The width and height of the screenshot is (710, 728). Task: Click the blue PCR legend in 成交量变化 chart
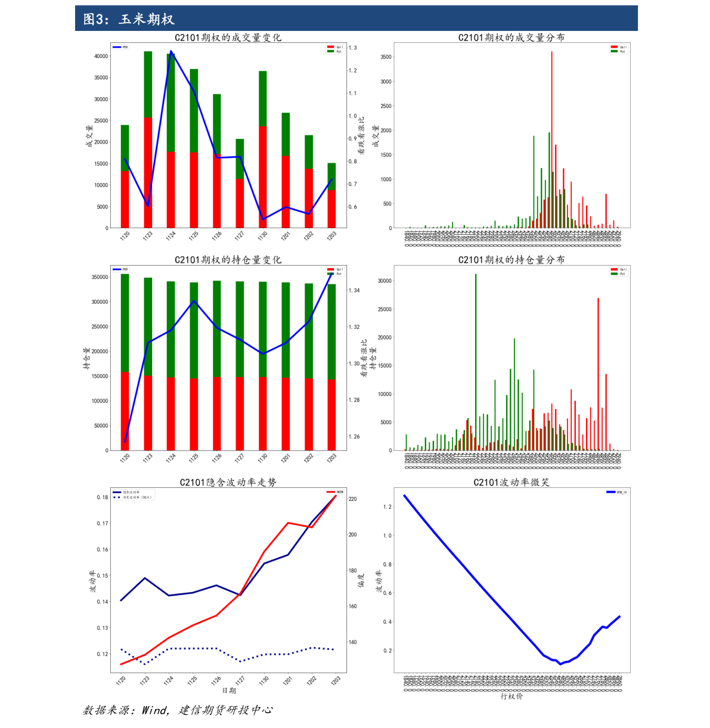(120, 47)
